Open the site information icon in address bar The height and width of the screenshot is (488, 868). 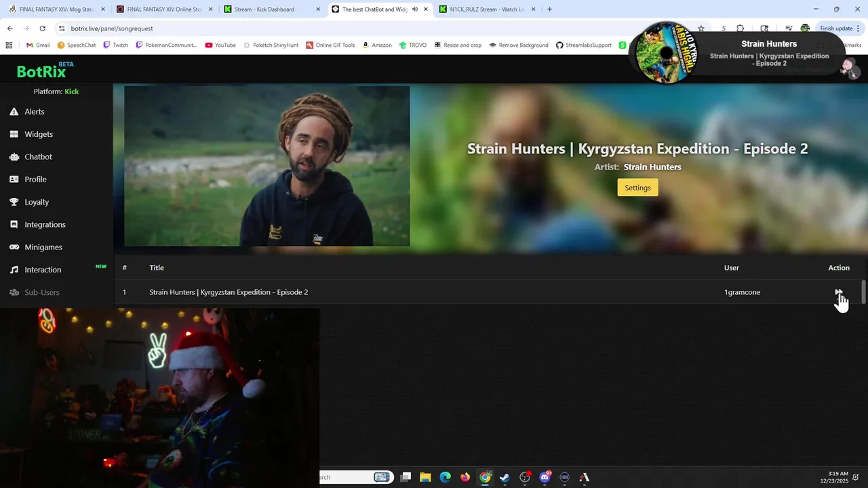[x=62, y=28]
